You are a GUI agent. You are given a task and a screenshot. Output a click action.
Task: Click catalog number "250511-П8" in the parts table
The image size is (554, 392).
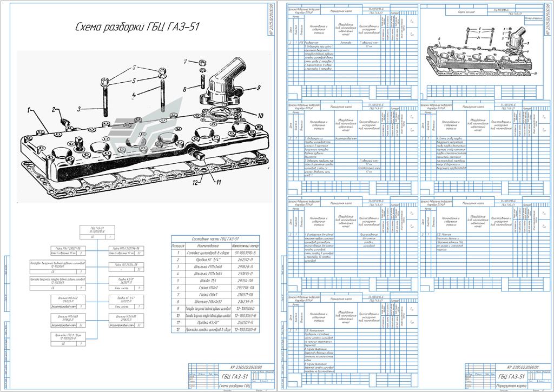click(246, 295)
